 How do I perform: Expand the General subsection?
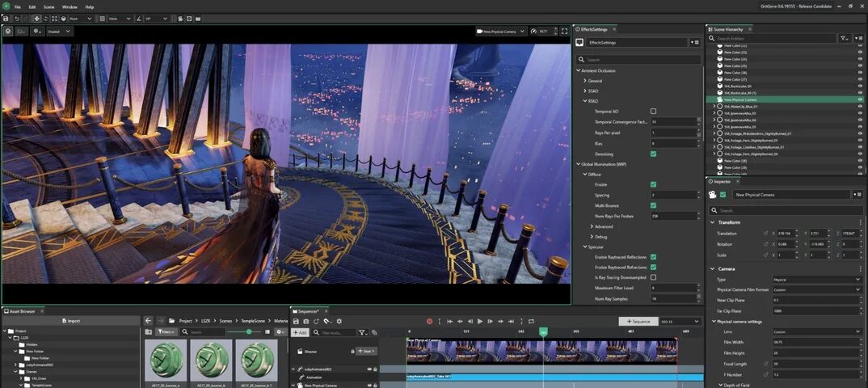[x=584, y=81]
